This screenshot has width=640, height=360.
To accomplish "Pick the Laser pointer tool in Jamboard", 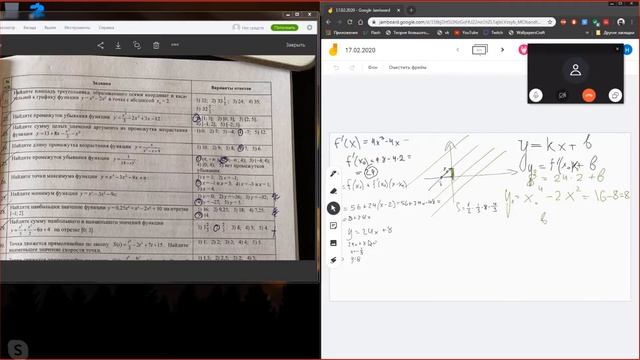I will tap(333, 260).
